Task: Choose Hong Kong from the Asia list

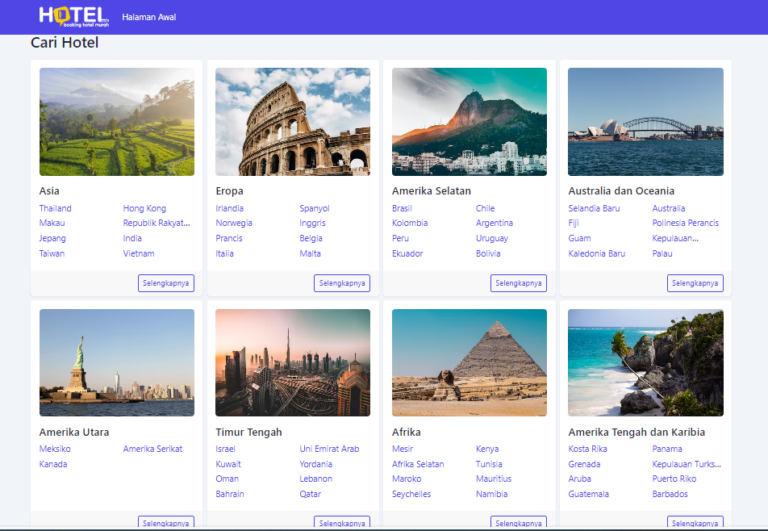Action: tap(145, 208)
